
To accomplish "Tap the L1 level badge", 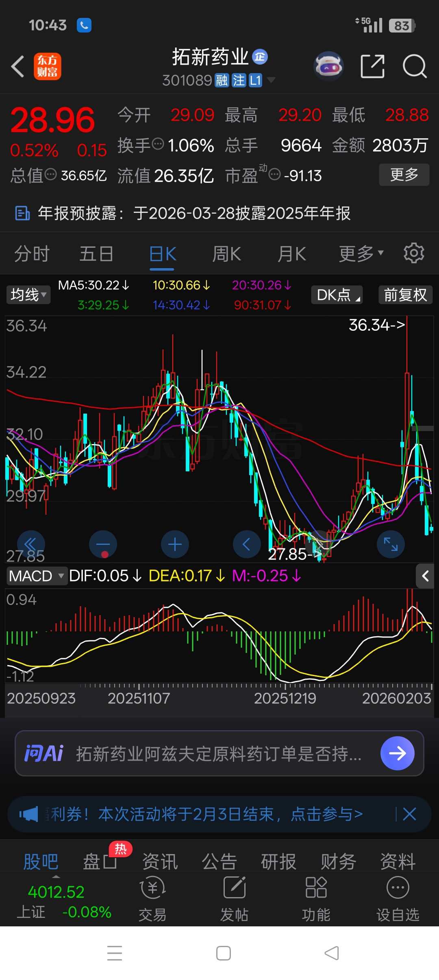I will tap(255, 80).
